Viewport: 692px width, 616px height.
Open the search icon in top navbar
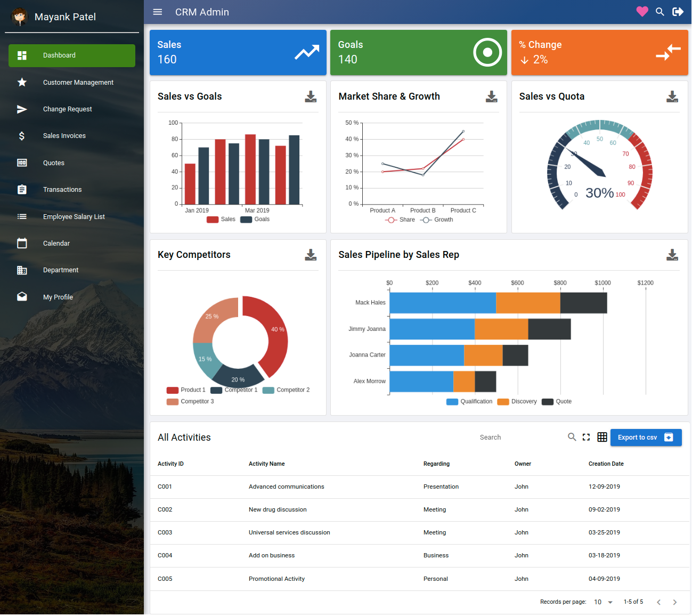(660, 11)
